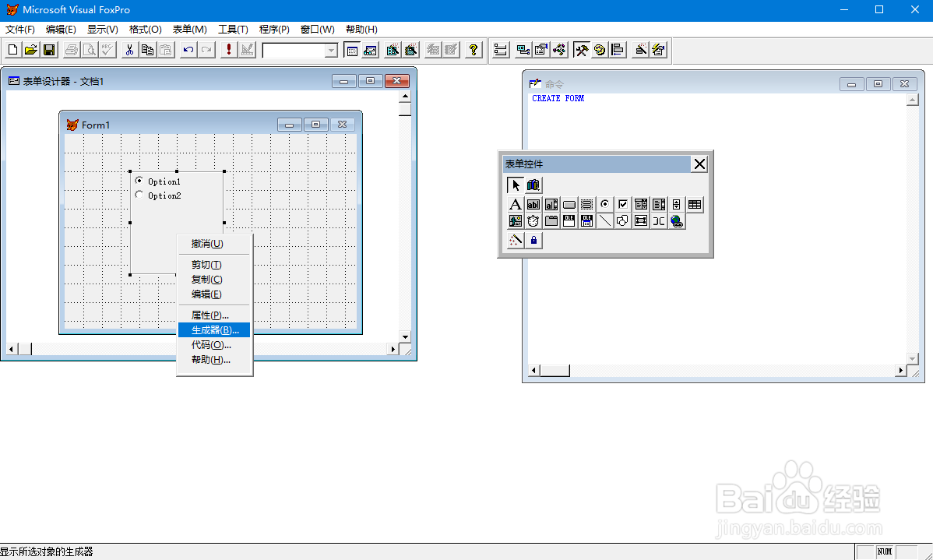Select the Page Frame control tool
This screenshot has height=560, width=933.
point(551,221)
